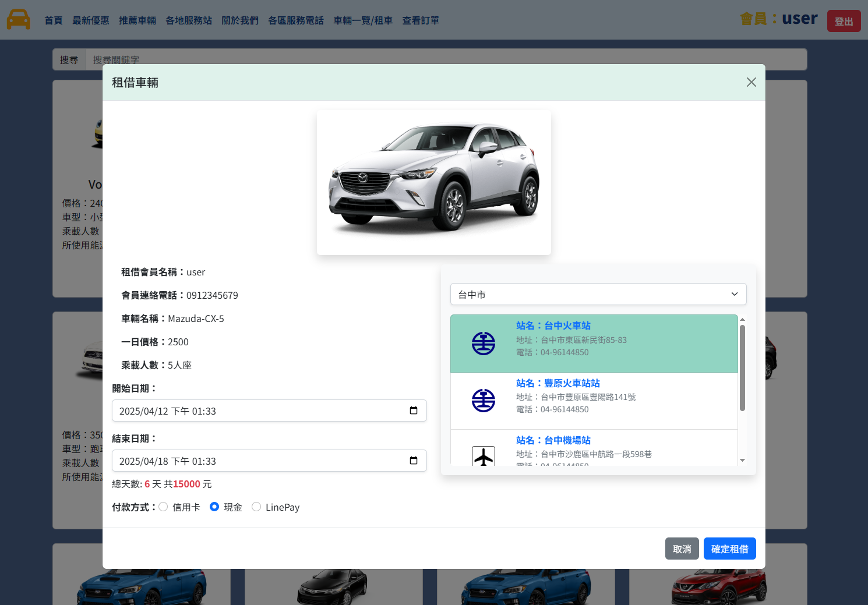Click 會員：user header text
The width and height of the screenshot is (868, 605).
(x=779, y=19)
